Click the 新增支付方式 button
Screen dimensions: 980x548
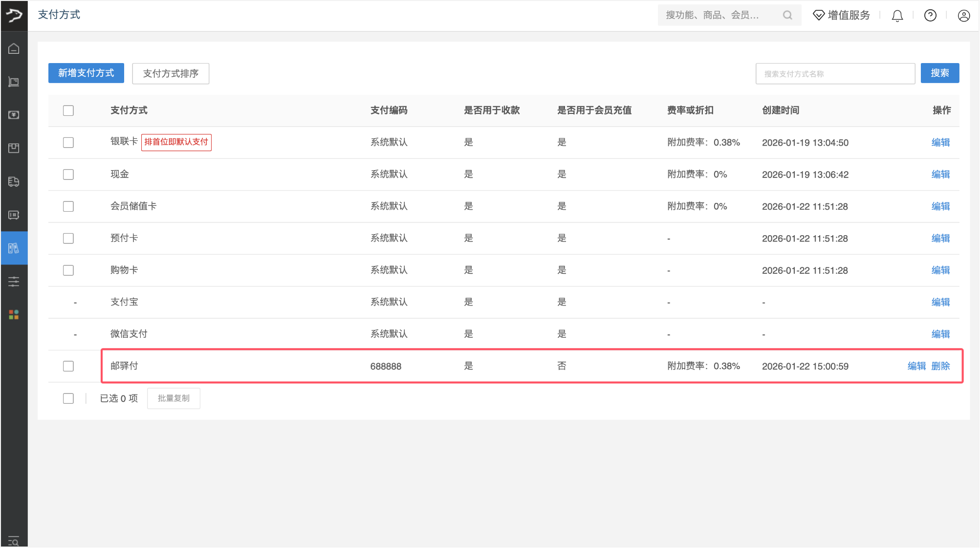[86, 73]
